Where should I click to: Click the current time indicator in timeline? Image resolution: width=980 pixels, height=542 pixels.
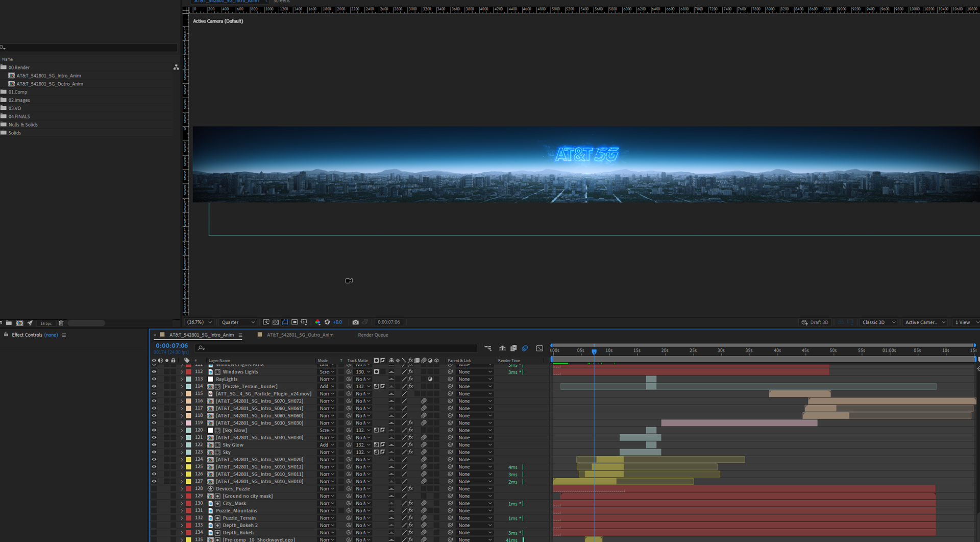[594, 351]
